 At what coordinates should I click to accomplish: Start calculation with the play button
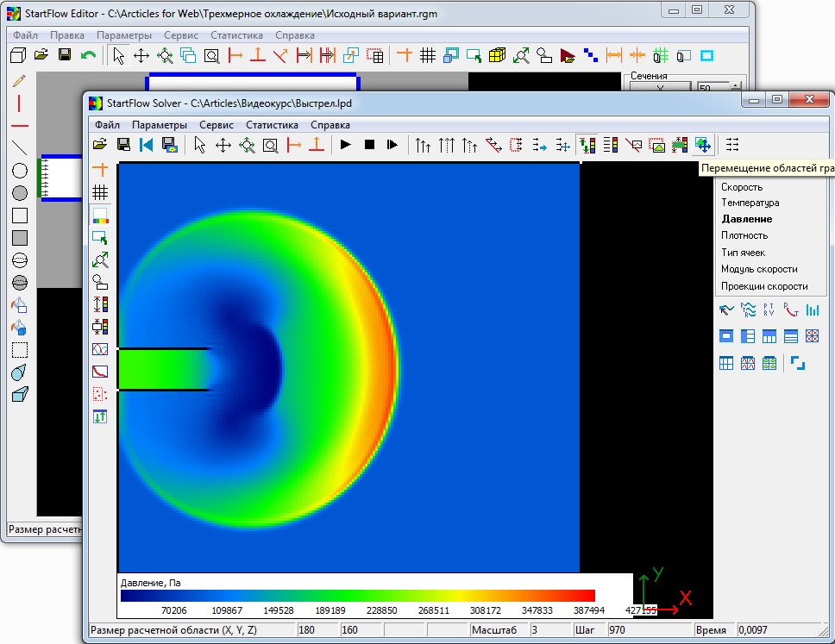[346, 144]
